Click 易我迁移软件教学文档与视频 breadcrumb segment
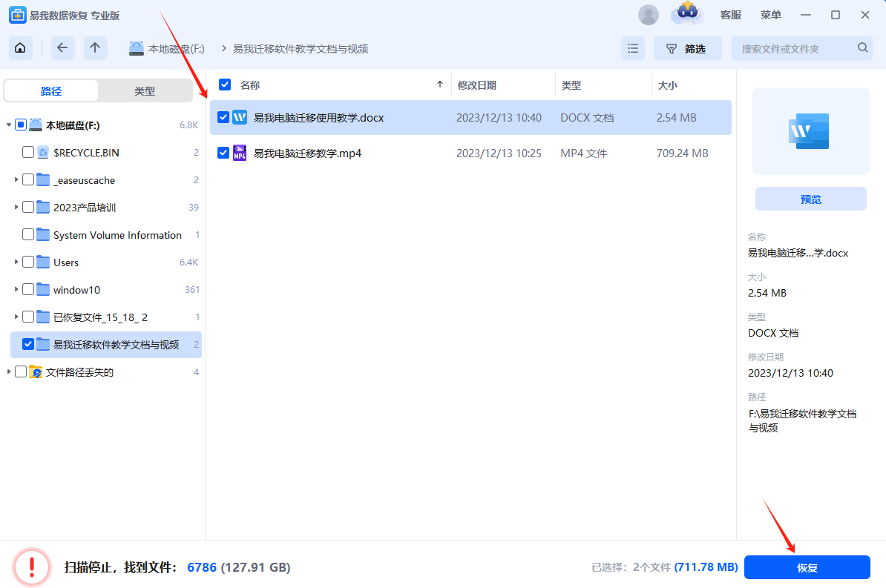Image resolution: width=886 pixels, height=588 pixels. (301, 49)
